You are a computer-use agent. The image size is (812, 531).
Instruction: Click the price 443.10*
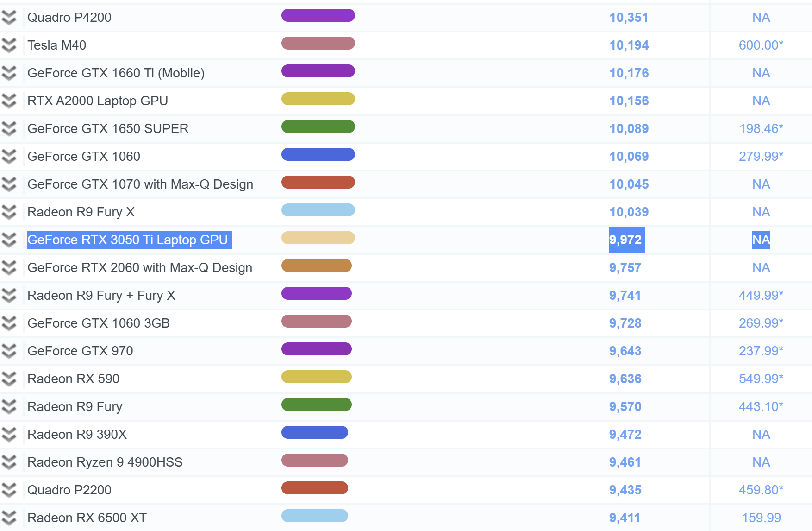coord(761,406)
